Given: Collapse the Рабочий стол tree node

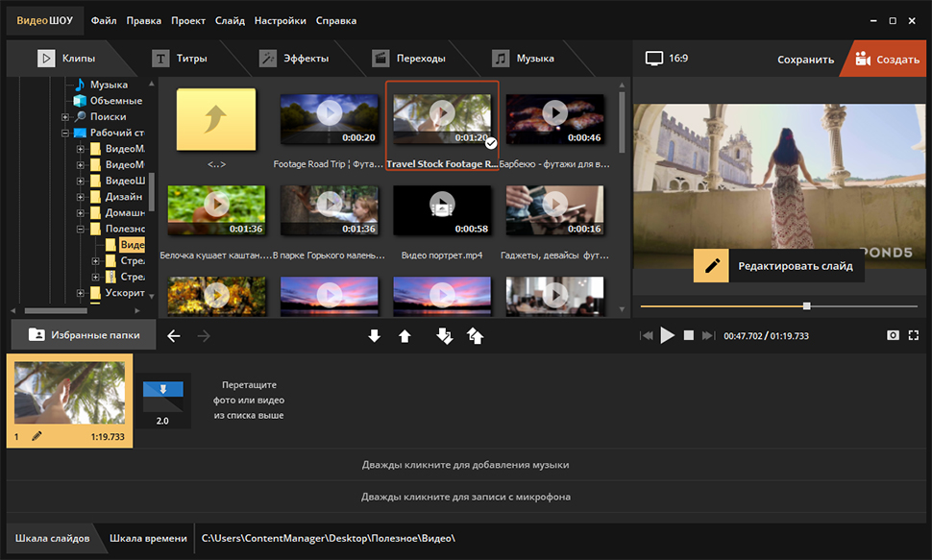Looking at the screenshot, I should (65, 134).
